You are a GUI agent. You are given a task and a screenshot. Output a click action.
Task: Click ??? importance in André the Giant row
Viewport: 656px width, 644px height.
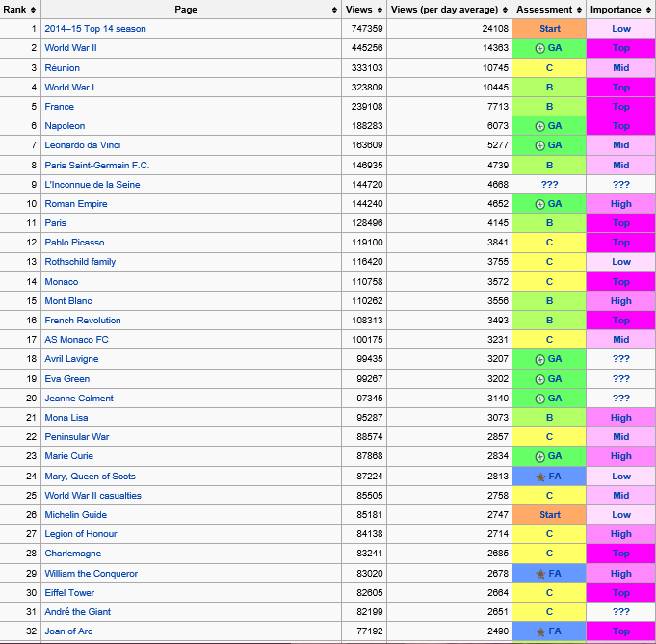coord(621,612)
